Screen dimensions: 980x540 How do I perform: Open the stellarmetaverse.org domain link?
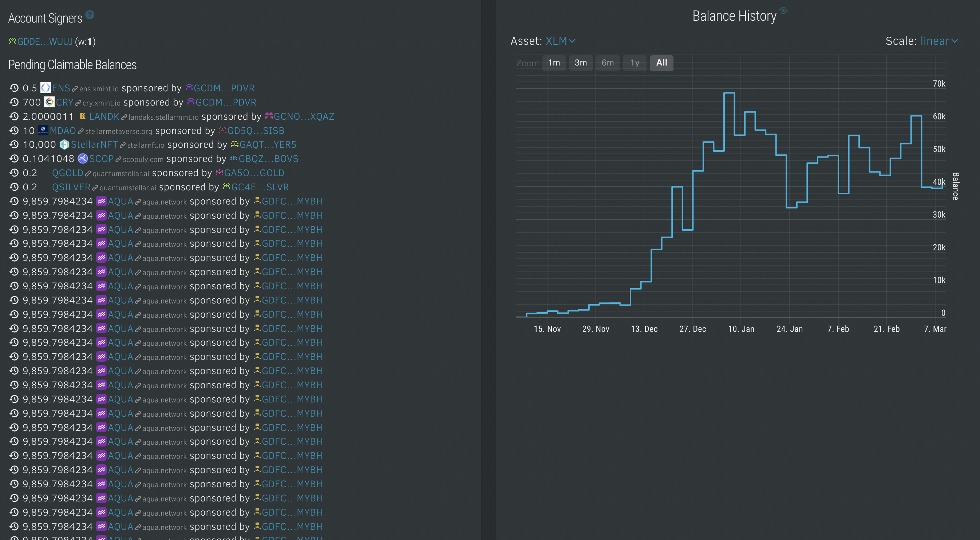[x=118, y=131]
